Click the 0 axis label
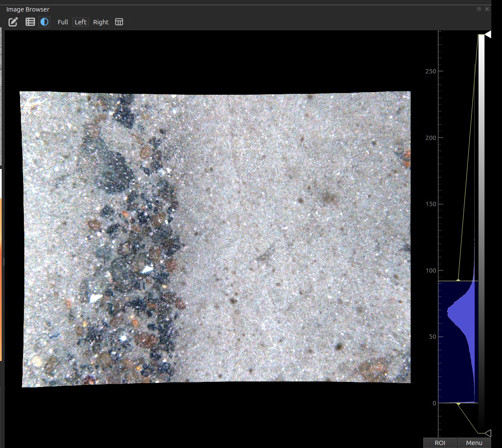The width and height of the screenshot is (502, 448). point(435,403)
